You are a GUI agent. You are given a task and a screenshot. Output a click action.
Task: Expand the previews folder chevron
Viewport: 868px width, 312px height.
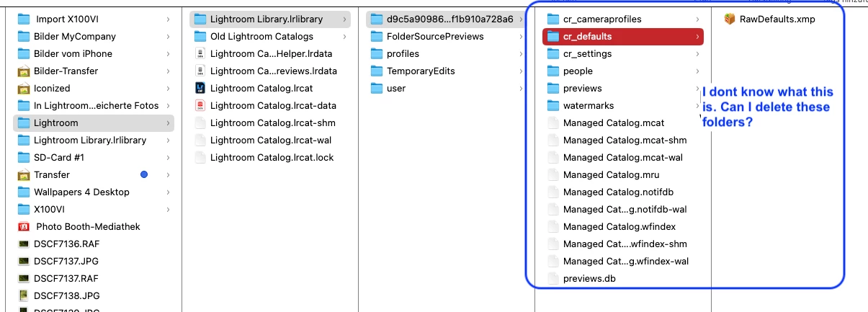coord(697,88)
